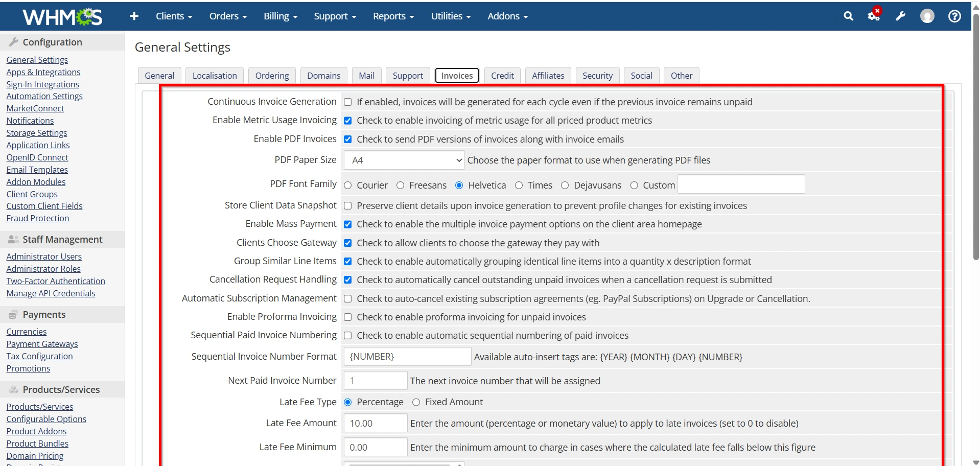Select Dejavusans PDF font

pos(565,185)
